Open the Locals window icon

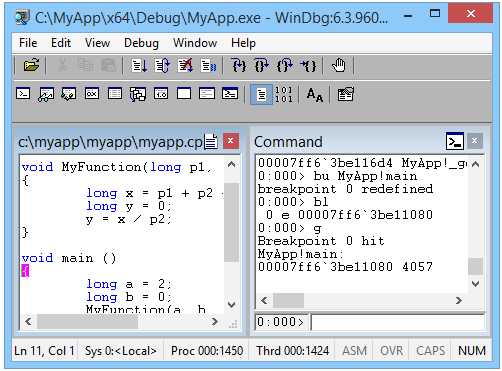point(69,94)
